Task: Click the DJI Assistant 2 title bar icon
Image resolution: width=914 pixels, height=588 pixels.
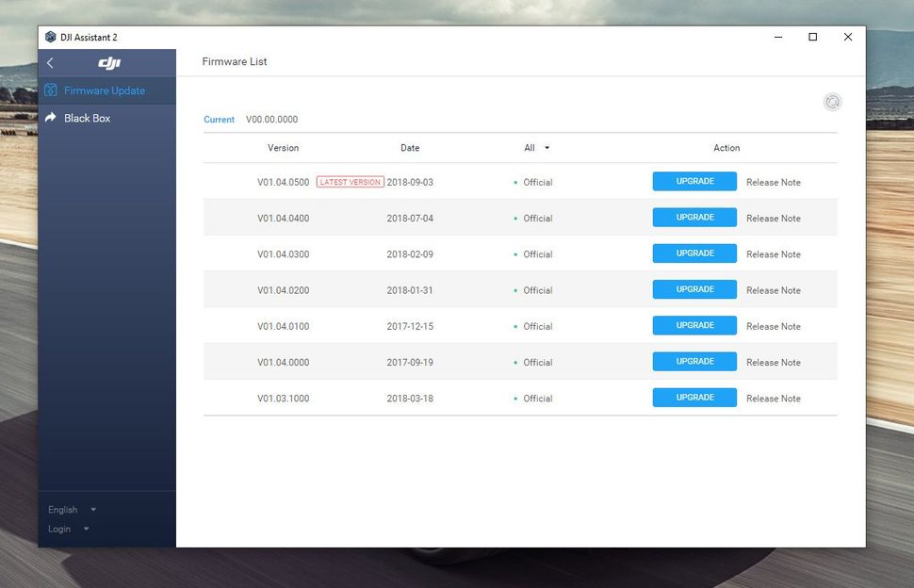Action: coord(50,37)
